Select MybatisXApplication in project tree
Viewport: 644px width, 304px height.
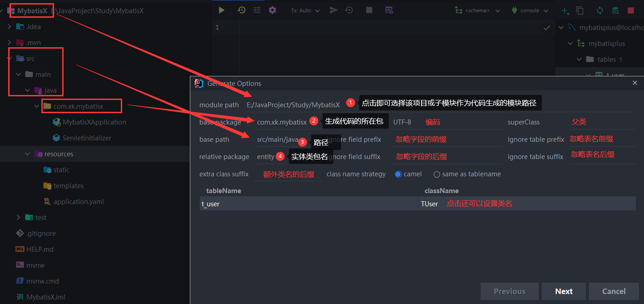[94, 122]
